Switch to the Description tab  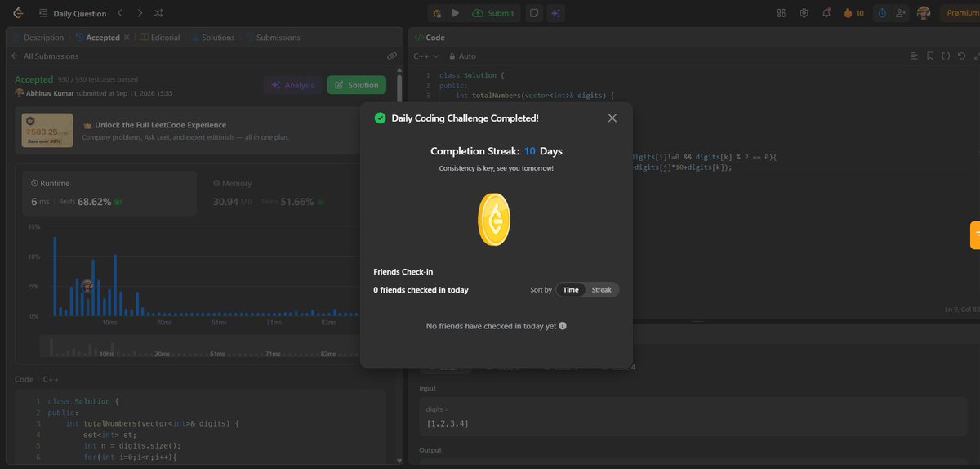pyautogui.click(x=38, y=38)
